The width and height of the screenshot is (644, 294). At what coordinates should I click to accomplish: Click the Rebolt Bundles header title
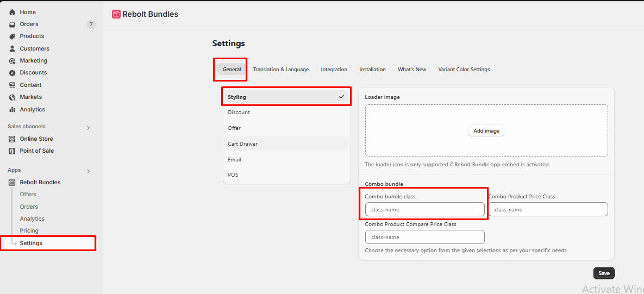click(151, 14)
